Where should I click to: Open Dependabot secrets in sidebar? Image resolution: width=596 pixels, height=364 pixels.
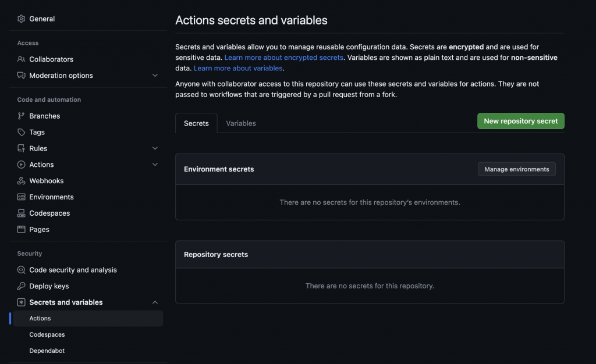[47, 351]
